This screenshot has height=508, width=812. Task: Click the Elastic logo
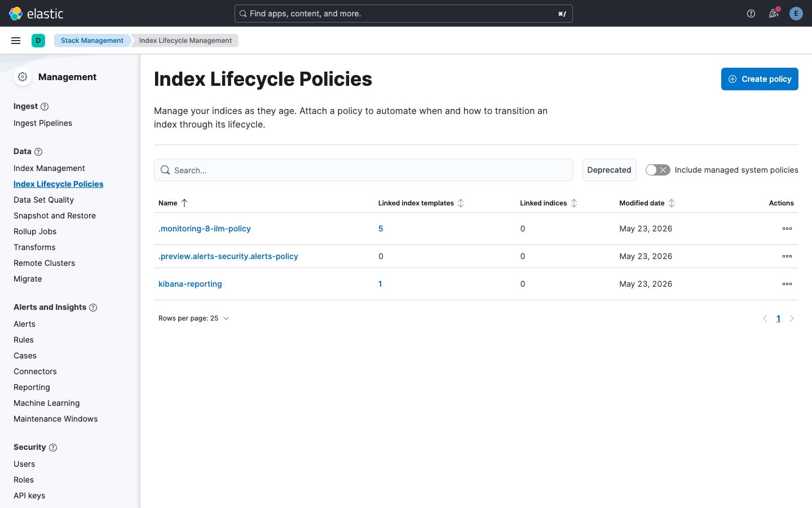click(x=36, y=14)
